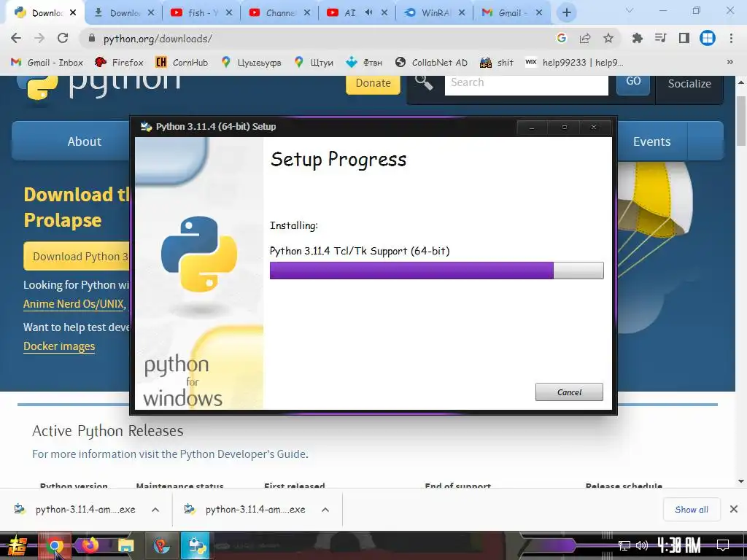747x560 pixels.
Task: Open the CornHub bookmark
Action: (x=182, y=63)
